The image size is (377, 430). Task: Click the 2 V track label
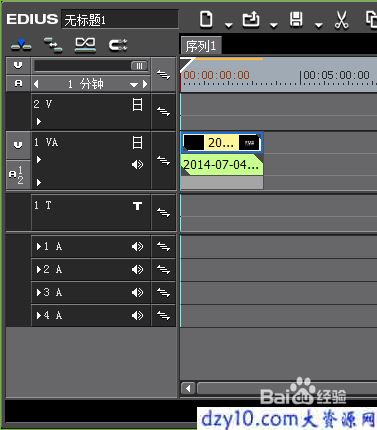(x=43, y=104)
